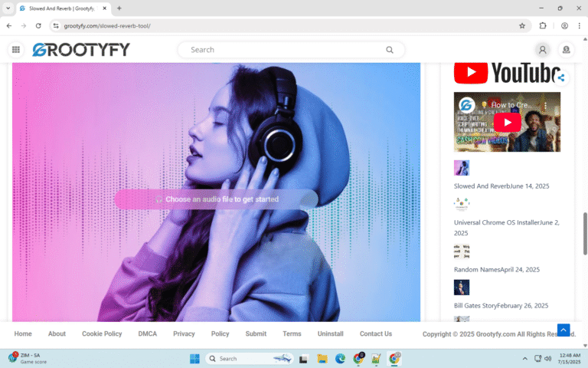Click the blue scroll-to-top arrow button
This screenshot has height=368, width=588.
click(563, 330)
